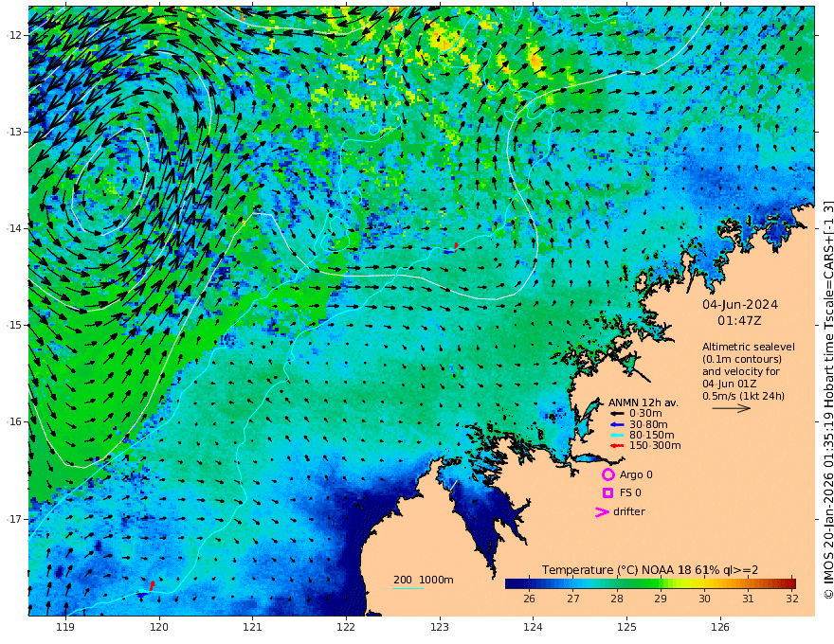This screenshot has height=644, width=834.
Task: Click the '80-150m' depth label
Action: (652, 436)
